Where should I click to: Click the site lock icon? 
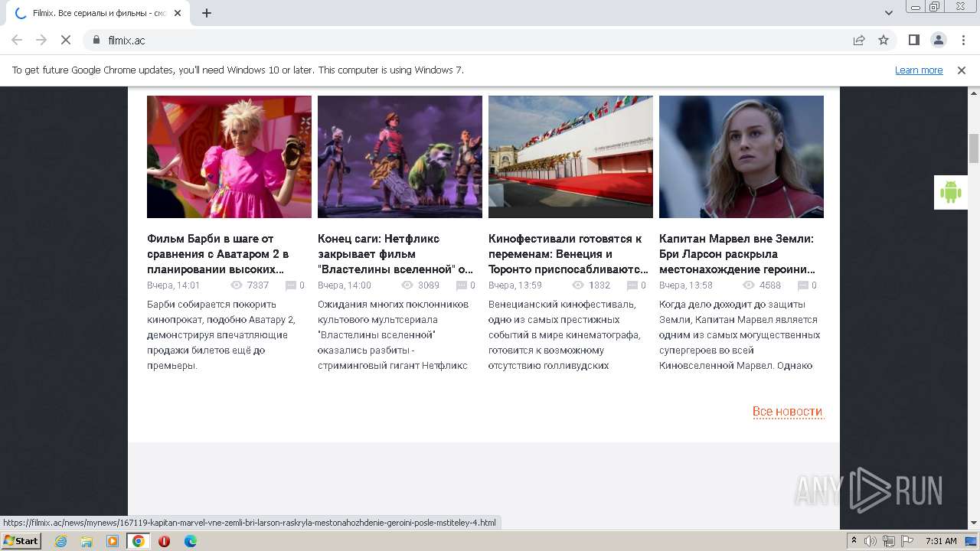(x=96, y=40)
